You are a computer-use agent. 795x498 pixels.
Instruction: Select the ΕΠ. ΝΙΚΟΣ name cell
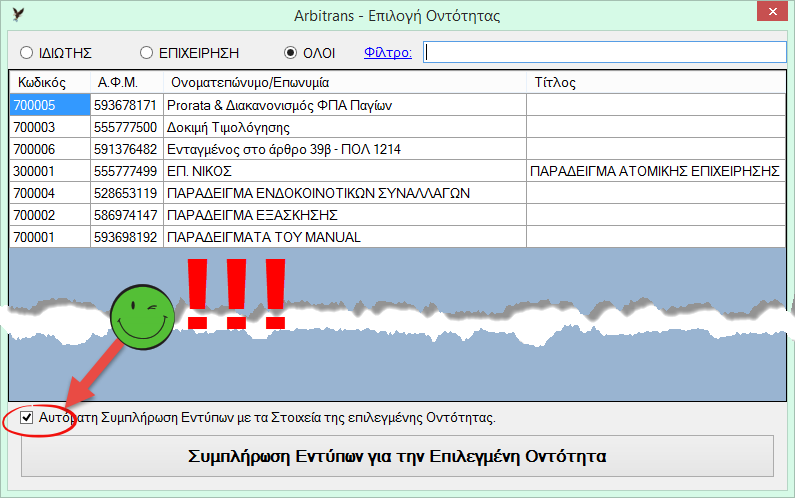[x=345, y=171]
